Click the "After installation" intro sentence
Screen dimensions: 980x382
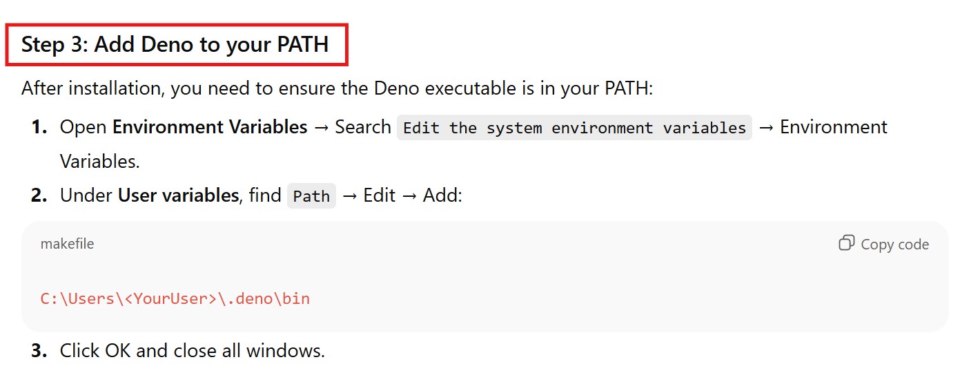click(336, 88)
